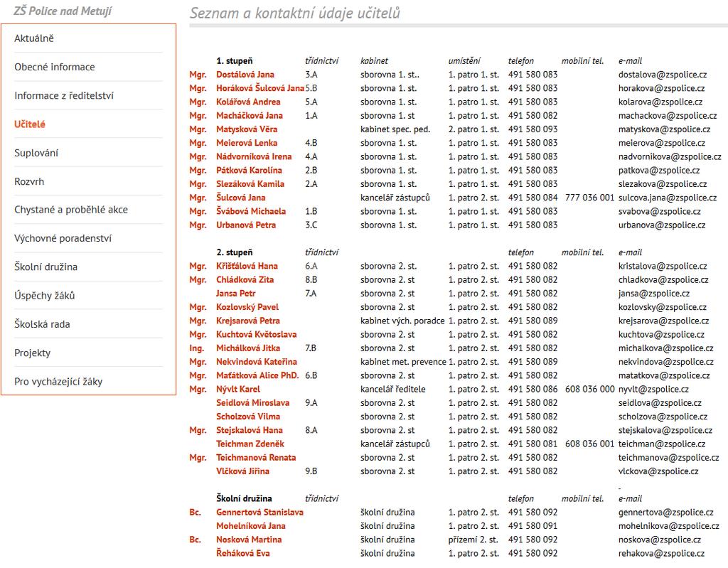Open Seidlová Miroslava's profile
The image size is (728, 568).
(252, 403)
